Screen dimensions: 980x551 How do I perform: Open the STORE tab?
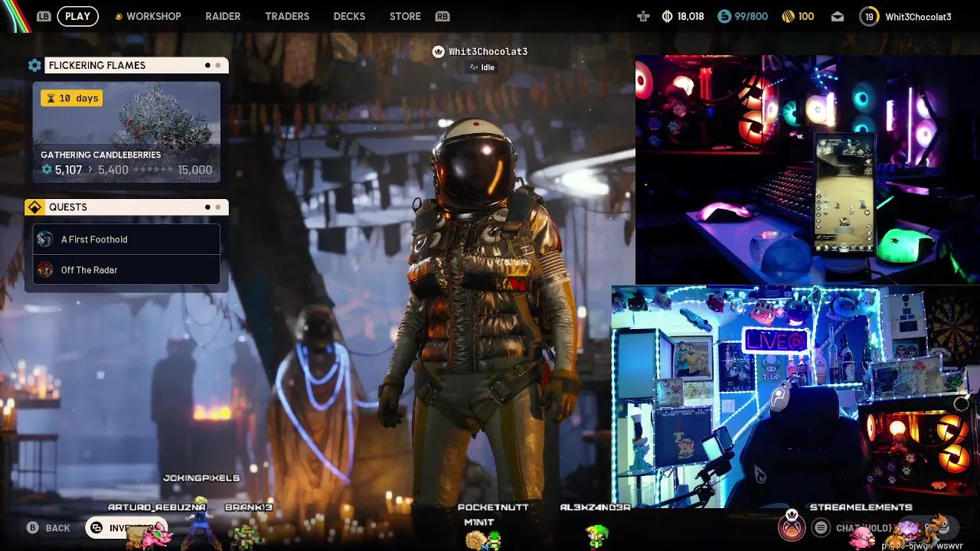(405, 16)
